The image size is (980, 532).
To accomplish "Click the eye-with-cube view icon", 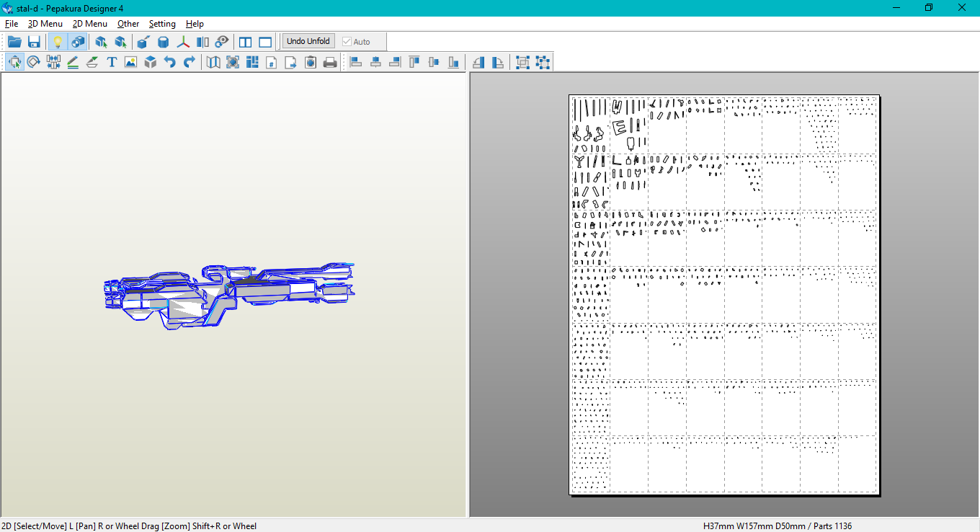I will 222,42.
